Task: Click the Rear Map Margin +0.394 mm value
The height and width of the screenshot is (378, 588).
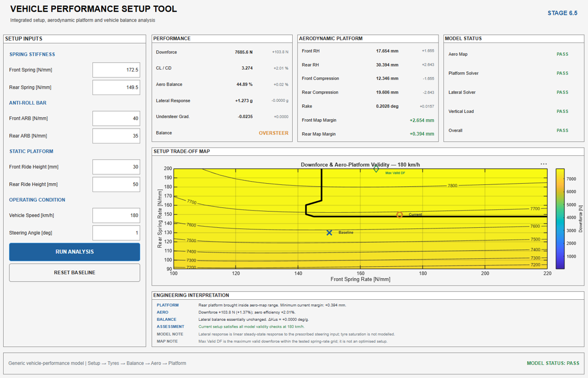Action: (x=422, y=134)
